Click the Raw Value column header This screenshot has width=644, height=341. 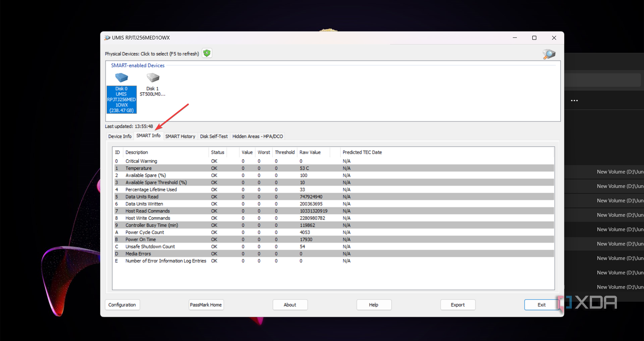coord(313,152)
